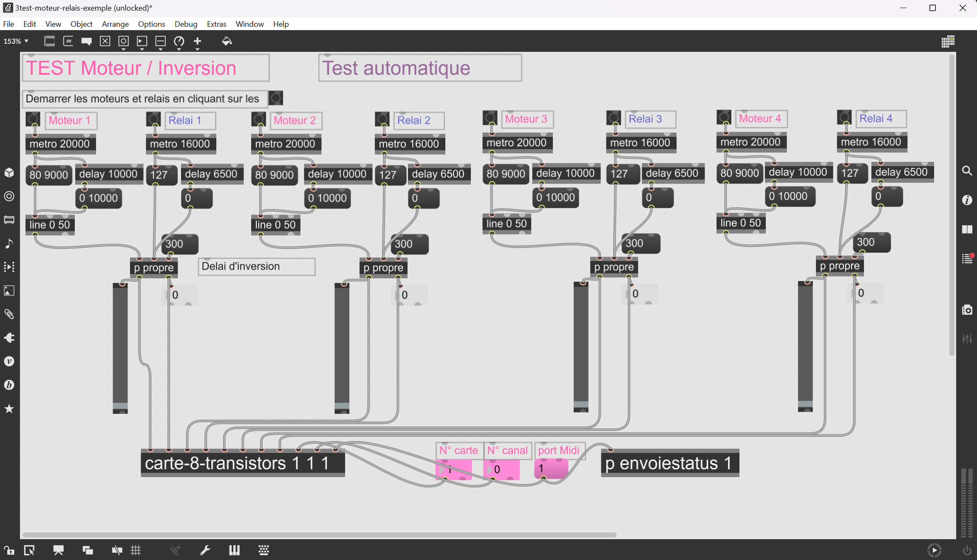
Task: Click the bang button next to Relai 3
Action: 614,118
